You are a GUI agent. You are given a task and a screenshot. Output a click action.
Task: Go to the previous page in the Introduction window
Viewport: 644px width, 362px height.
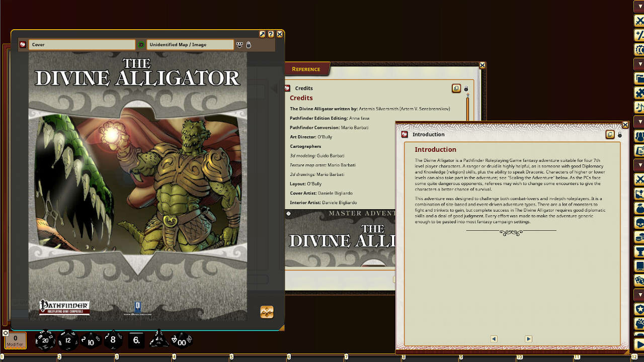pos(494,339)
